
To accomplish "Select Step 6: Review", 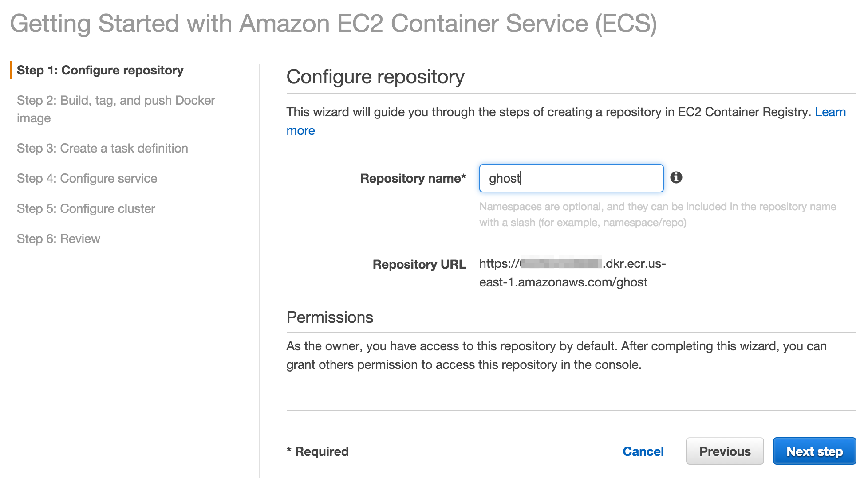I will pyautogui.click(x=58, y=239).
